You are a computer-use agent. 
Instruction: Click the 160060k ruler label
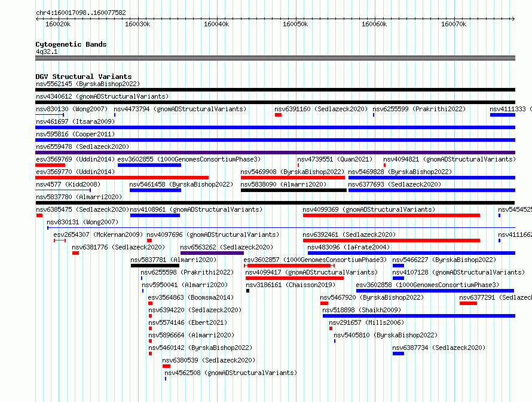374,24
